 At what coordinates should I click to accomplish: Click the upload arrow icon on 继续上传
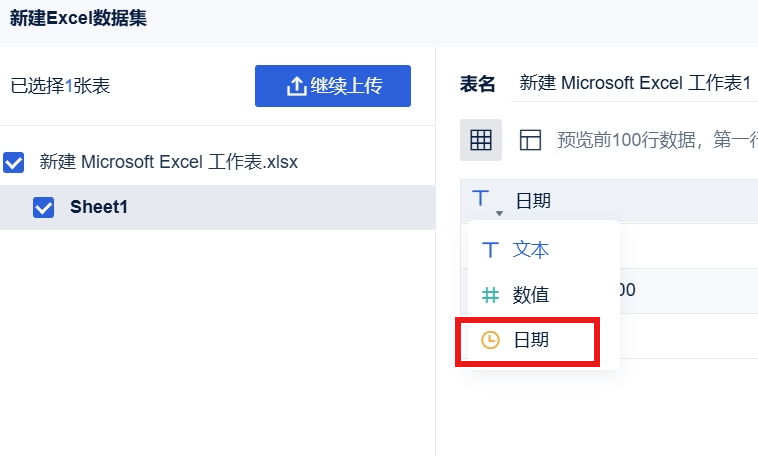296,86
